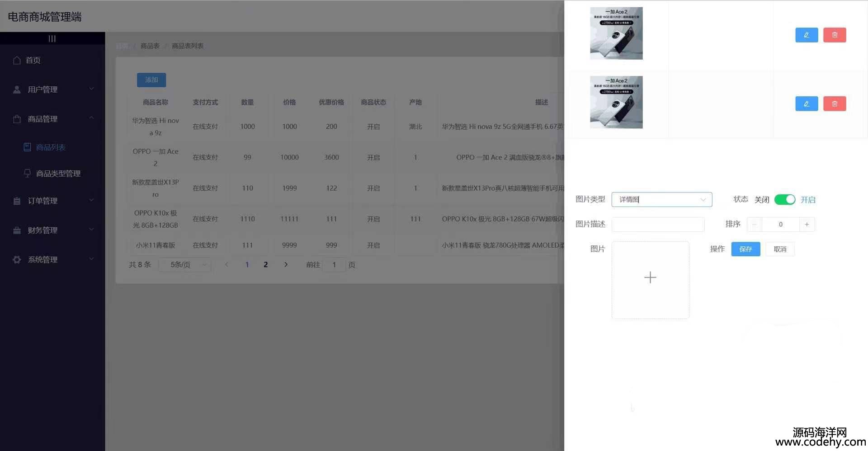Click the gear icon beside 系统管理
Viewport: 868px width, 451px height.
click(x=17, y=259)
